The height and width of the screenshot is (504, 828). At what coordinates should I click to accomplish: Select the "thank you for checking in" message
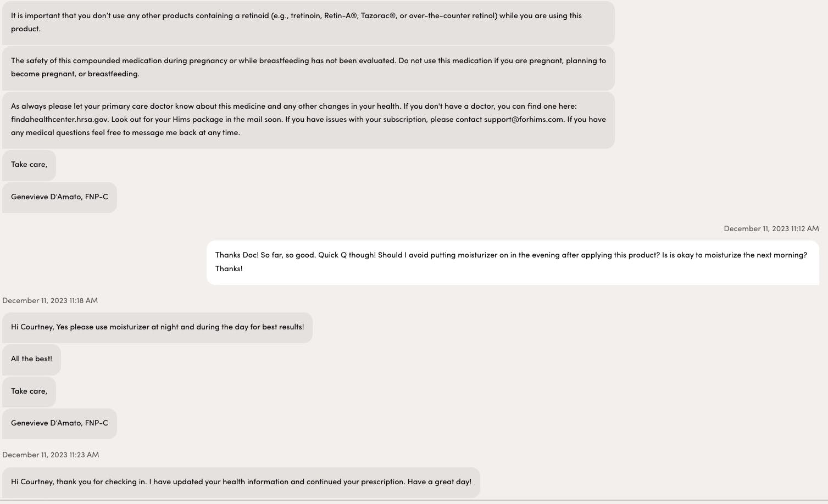(x=241, y=482)
